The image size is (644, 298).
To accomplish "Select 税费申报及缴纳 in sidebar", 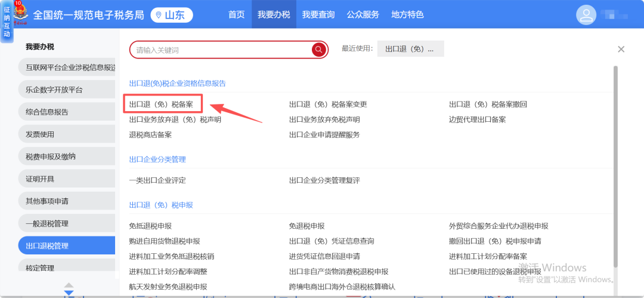I will [67, 156].
